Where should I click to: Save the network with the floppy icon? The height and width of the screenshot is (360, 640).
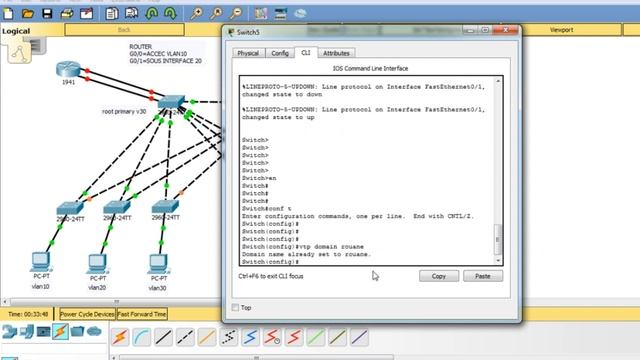[47, 14]
